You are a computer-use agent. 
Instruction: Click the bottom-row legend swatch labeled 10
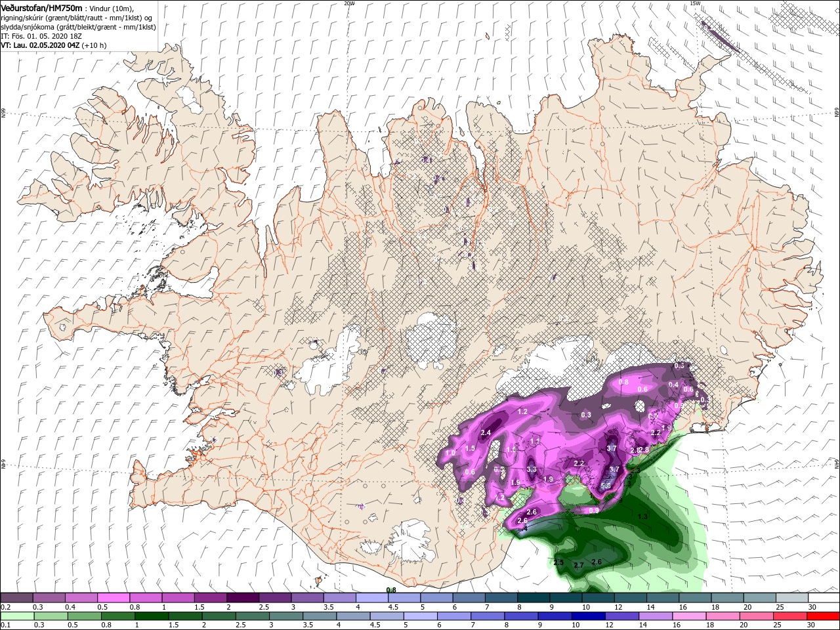click(589, 616)
